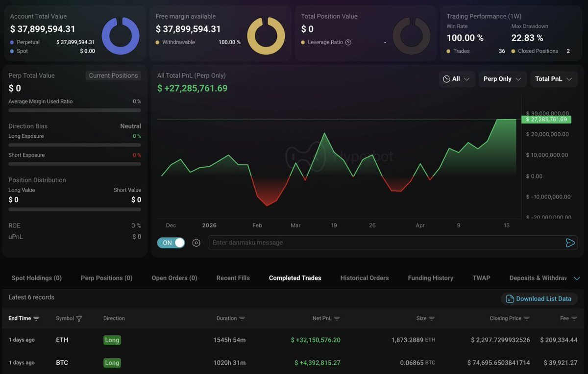Click the Symbol column filter icon
Viewport: 588px width, 374px height.
click(x=79, y=319)
